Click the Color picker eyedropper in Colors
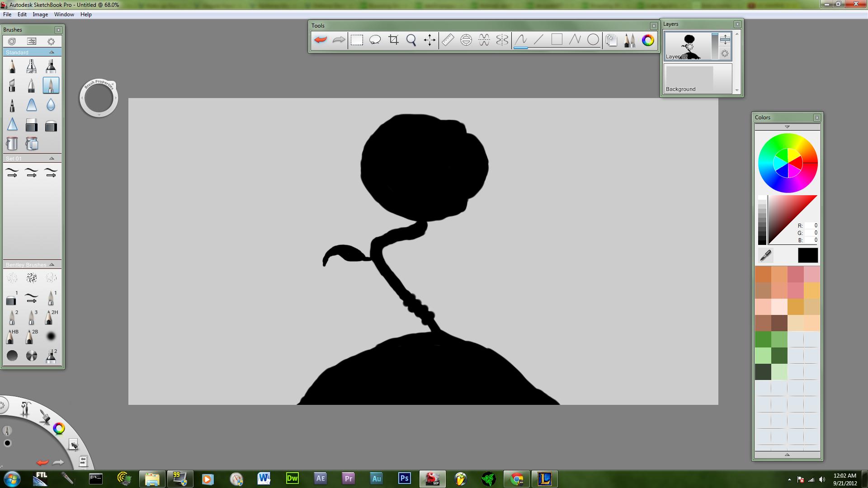 coord(765,256)
